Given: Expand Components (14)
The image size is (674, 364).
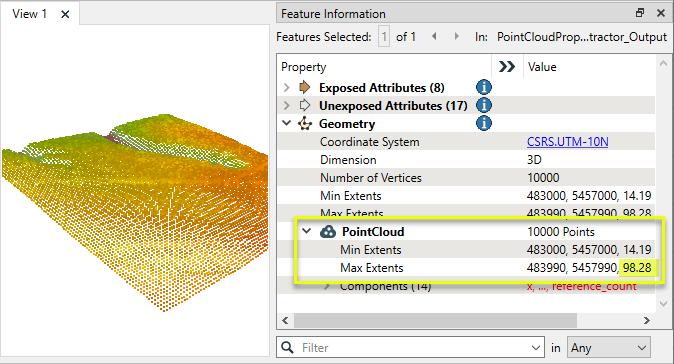Looking at the screenshot, I should 327,286.
